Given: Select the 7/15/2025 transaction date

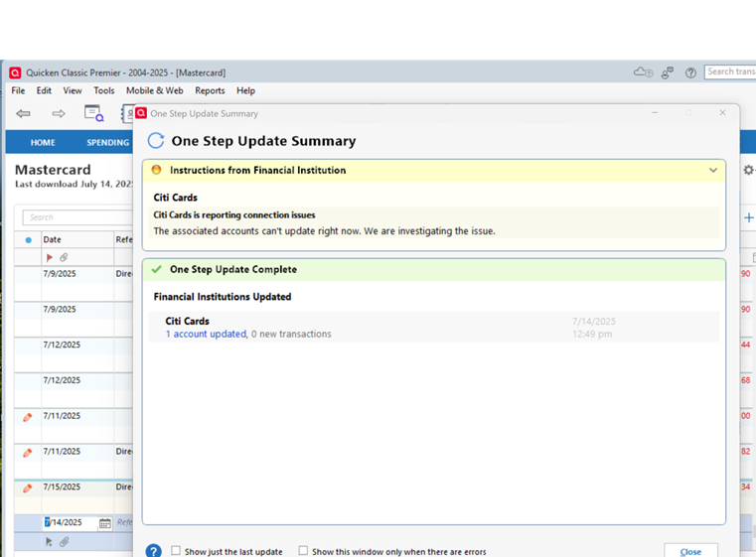Looking at the screenshot, I should pyautogui.click(x=62, y=487).
